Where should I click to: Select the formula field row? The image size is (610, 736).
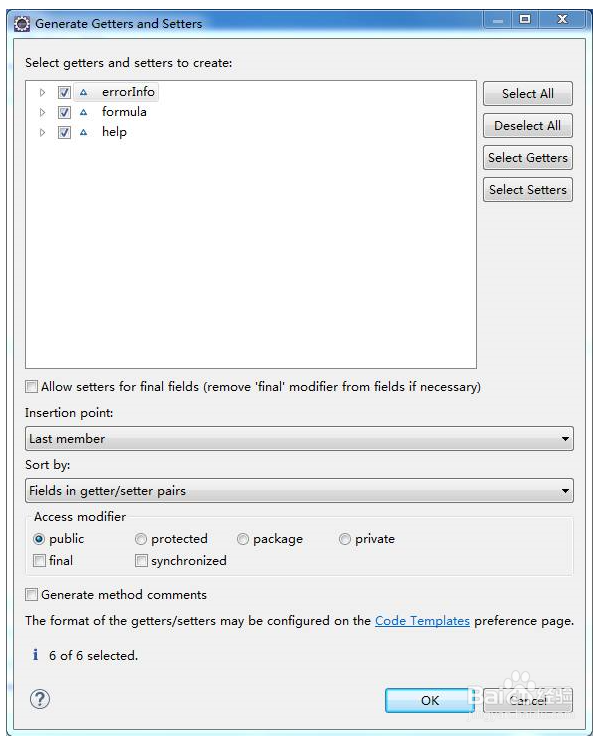124,112
